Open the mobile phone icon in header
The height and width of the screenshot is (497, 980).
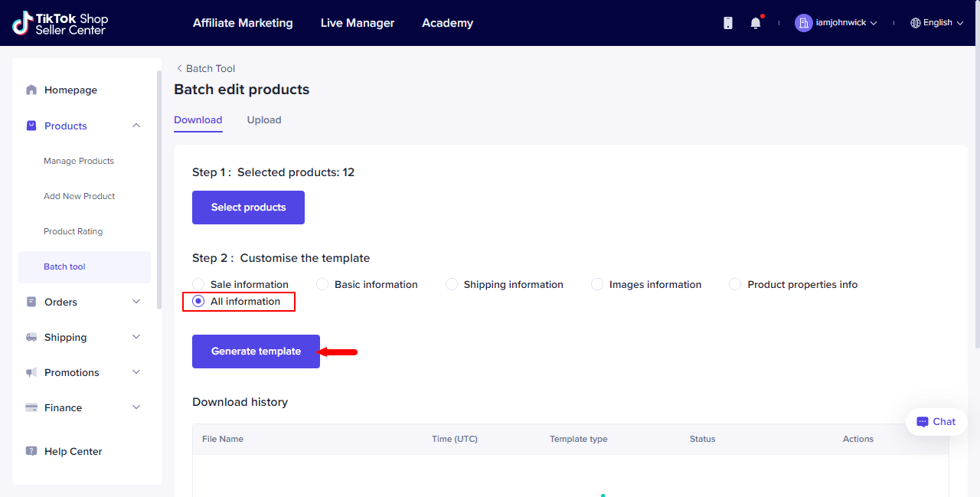coord(728,23)
